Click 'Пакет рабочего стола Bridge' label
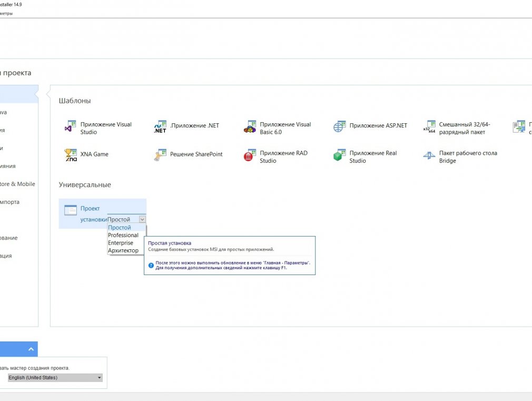This screenshot has height=401, width=532. (468, 157)
